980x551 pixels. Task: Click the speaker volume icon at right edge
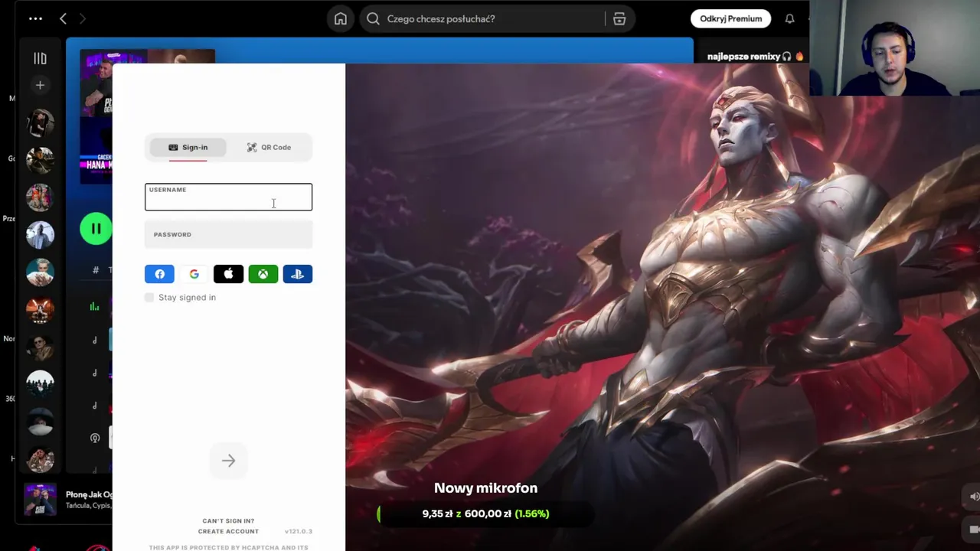tap(975, 497)
